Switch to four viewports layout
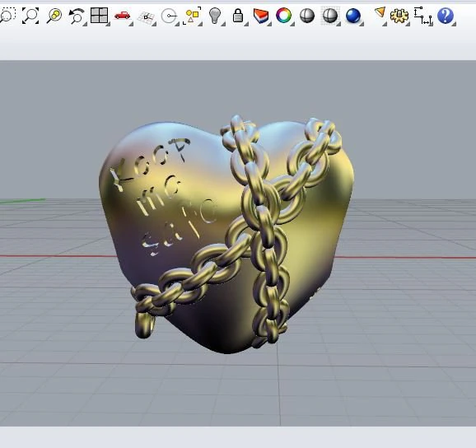476x448 pixels. [x=100, y=16]
